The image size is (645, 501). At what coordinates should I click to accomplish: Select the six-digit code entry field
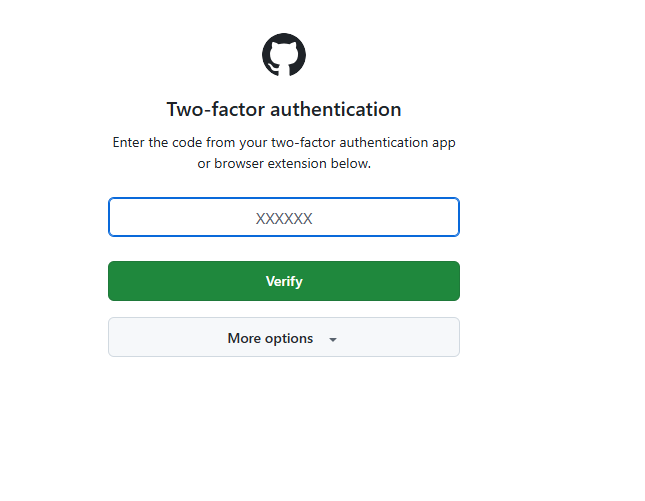tap(284, 218)
